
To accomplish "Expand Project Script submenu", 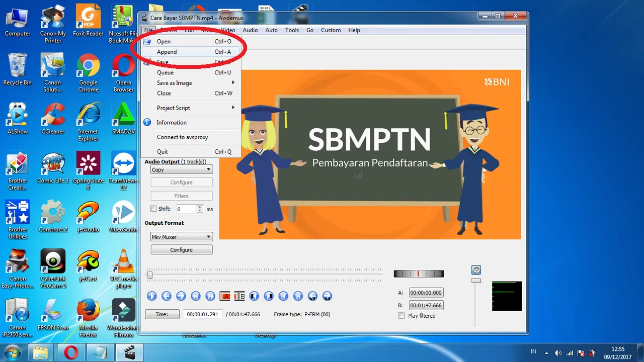I will click(x=191, y=108).
